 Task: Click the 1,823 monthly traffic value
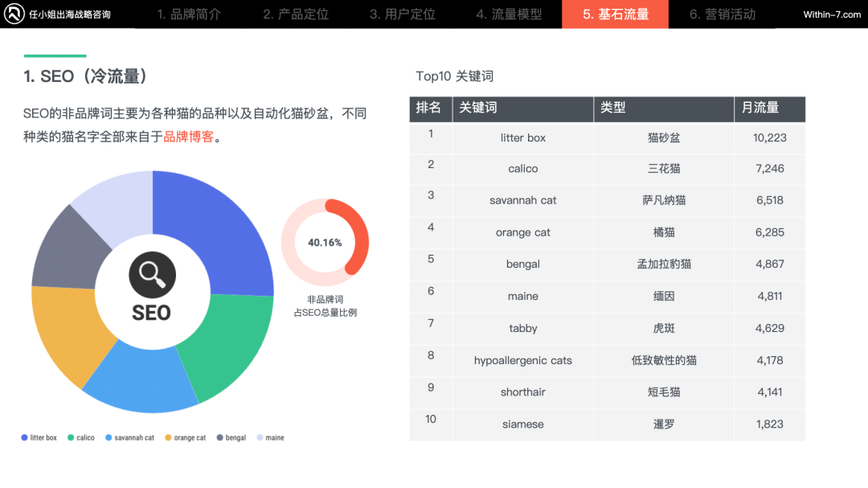pyautogui.click(x=770, y=424)
